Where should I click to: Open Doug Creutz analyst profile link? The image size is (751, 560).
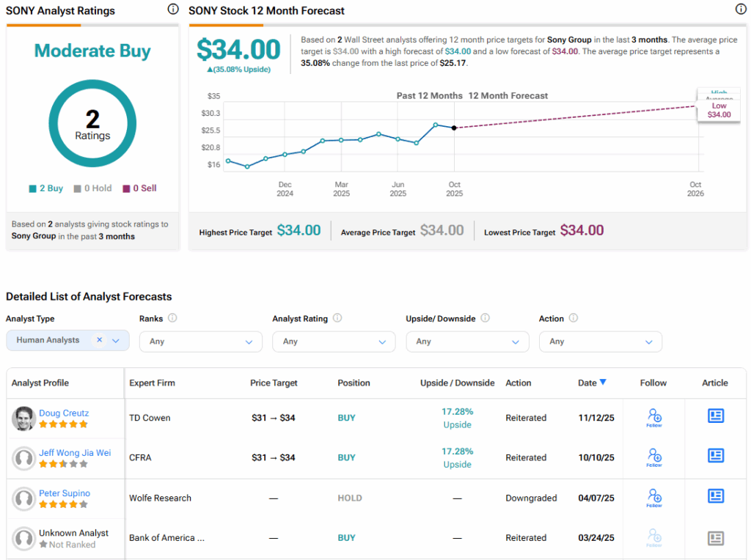pos(64,413)
